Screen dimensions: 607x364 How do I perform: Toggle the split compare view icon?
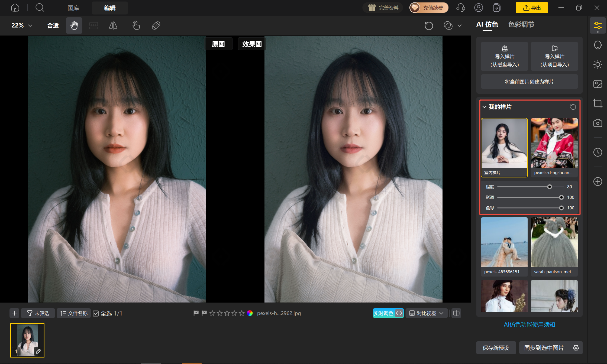tap(456, 313)
